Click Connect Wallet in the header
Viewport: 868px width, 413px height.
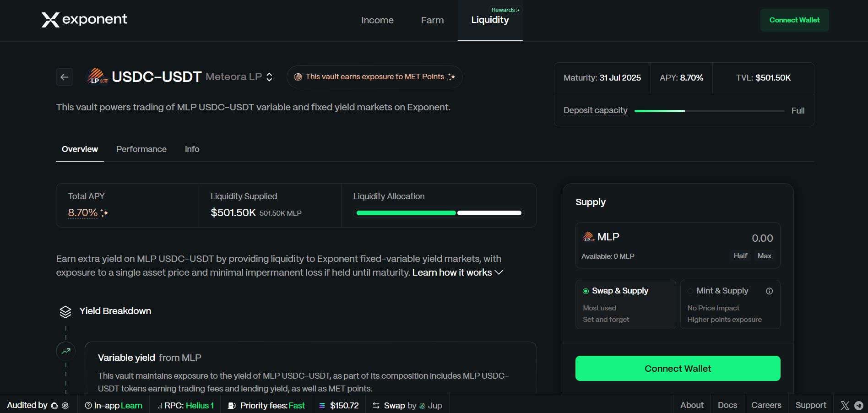point(795,20)
